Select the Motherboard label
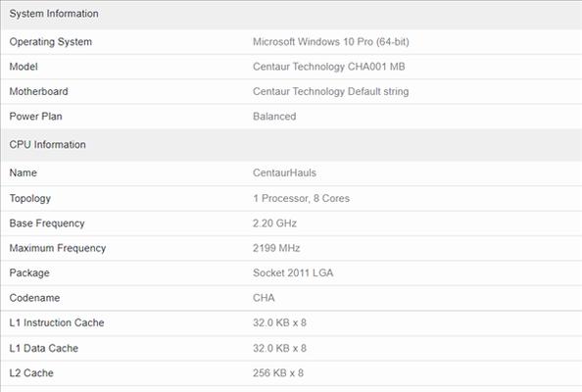 click(x=38, y=91)
